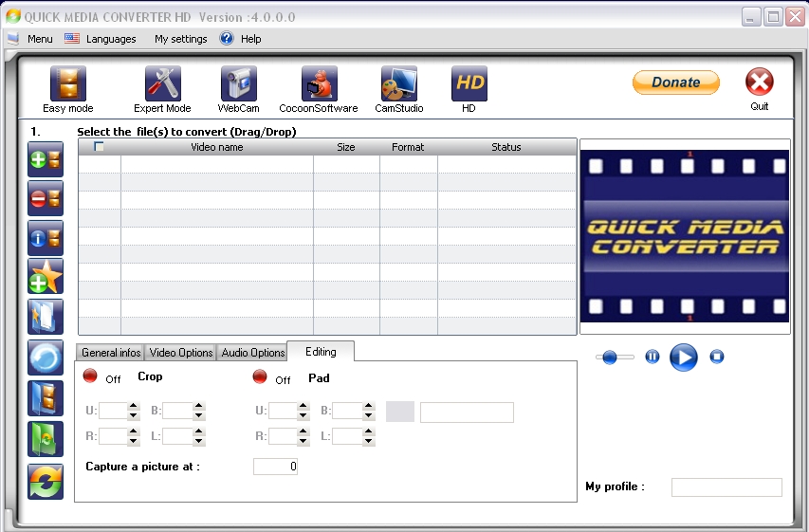Screen dimensions: 809x532
Task: Click the blue folder with film icon
Action: click(46, 398)
